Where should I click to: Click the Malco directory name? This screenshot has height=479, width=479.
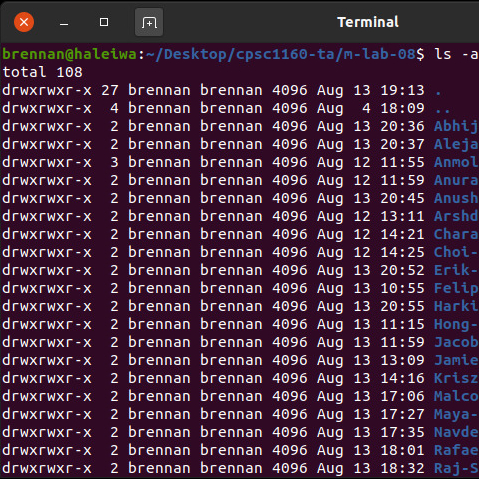(x=456, y=396)
